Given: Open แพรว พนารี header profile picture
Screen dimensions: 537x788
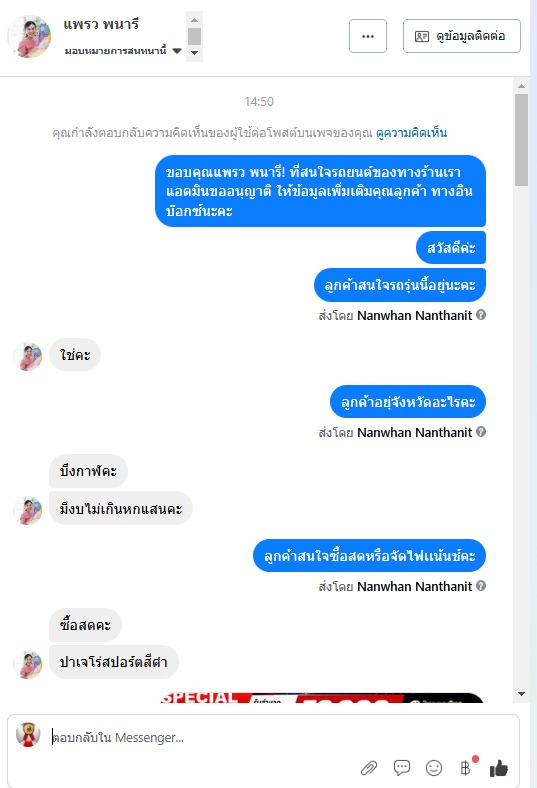Looking at the screenshot, I should pos(29,36).
